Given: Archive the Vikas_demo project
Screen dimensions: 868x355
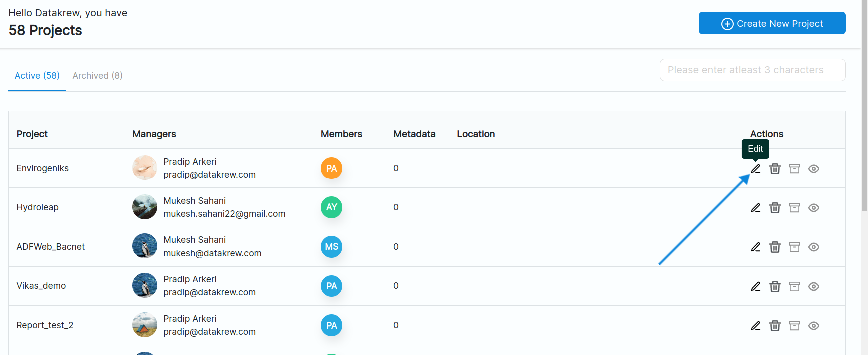Looking at the screenshot, I should coord(794,286).
